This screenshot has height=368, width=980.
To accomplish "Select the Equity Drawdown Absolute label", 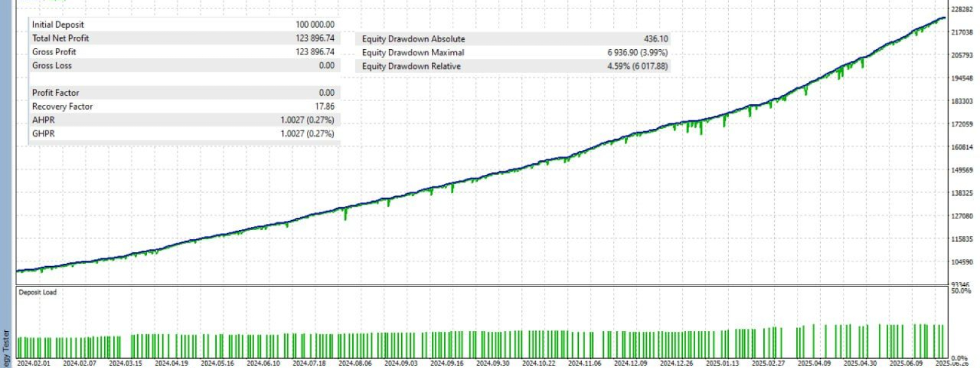I will point(413,39).
